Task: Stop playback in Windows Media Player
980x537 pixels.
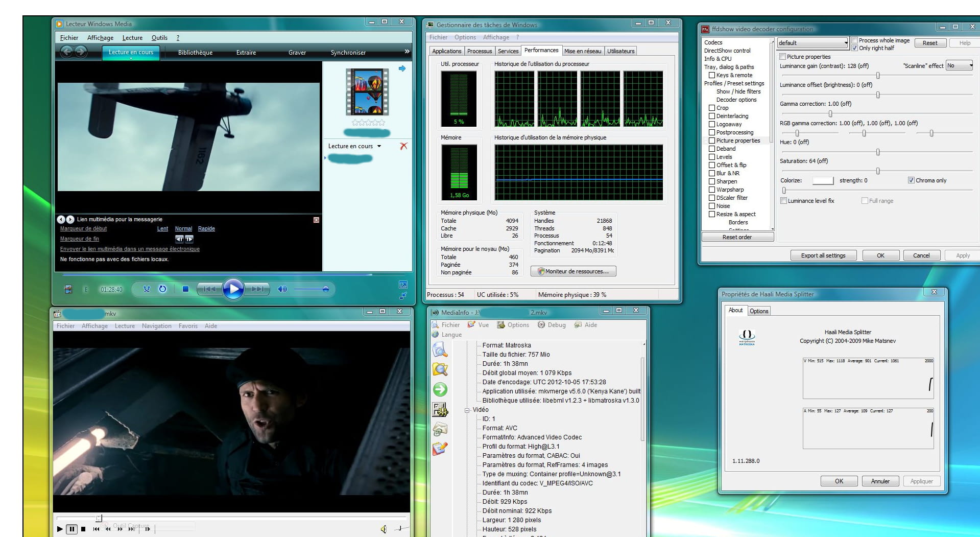Action: coord(185,289)
